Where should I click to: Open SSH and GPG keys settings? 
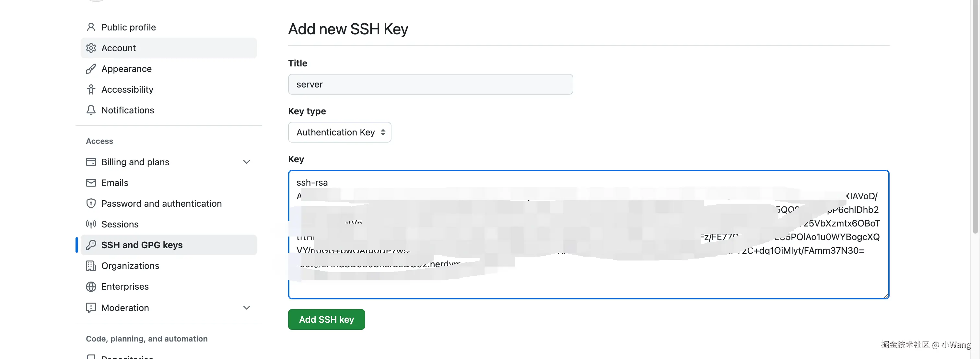click(142, 245)
